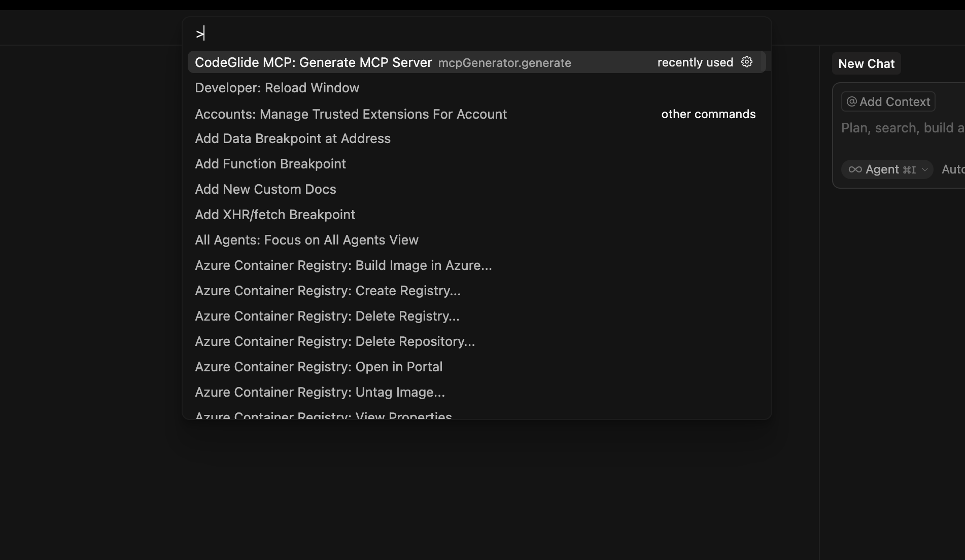Click the @ icon on Add Context

(x=852, y=101)
